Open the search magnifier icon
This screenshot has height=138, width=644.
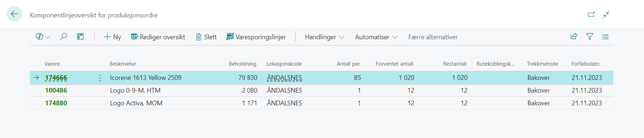coord(63,37)
